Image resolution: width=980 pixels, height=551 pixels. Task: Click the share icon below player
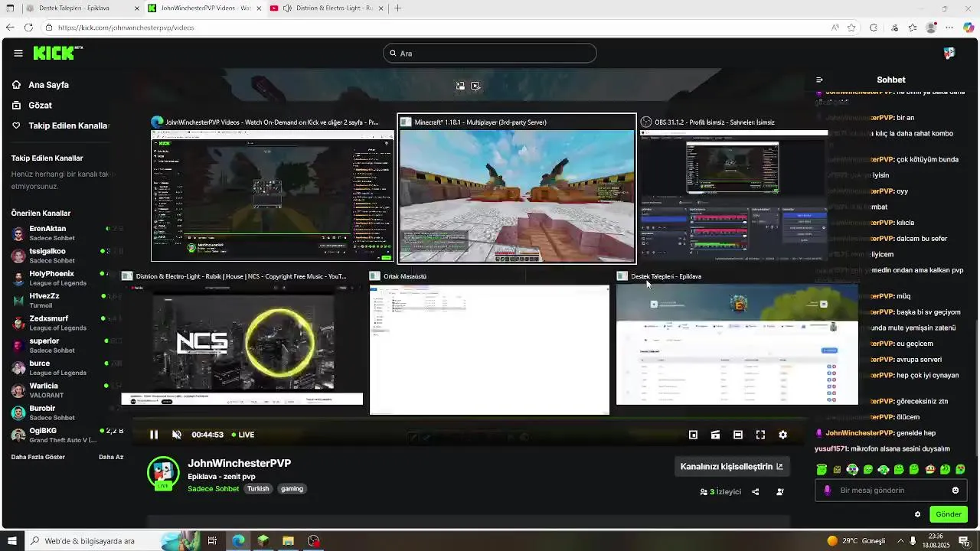(x=756, y=492)
